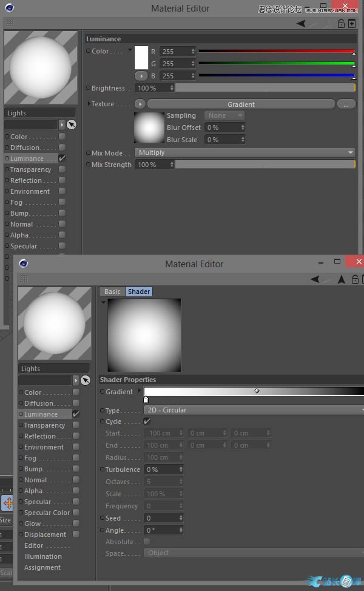Click the back arrow in upper Material Editor
364x591 pixels.
click(301, 24)
